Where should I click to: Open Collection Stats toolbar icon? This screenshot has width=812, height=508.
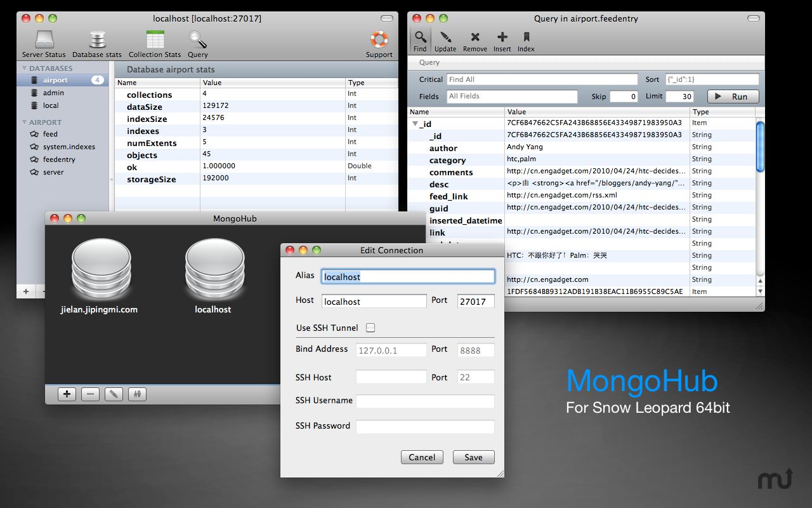point(155,44)
